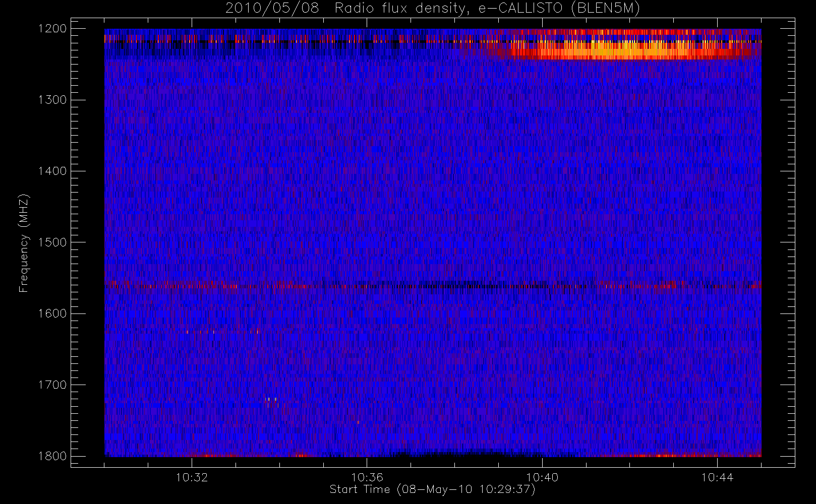Click the bright yellow-orange burst near 1220 MHz

620,49
